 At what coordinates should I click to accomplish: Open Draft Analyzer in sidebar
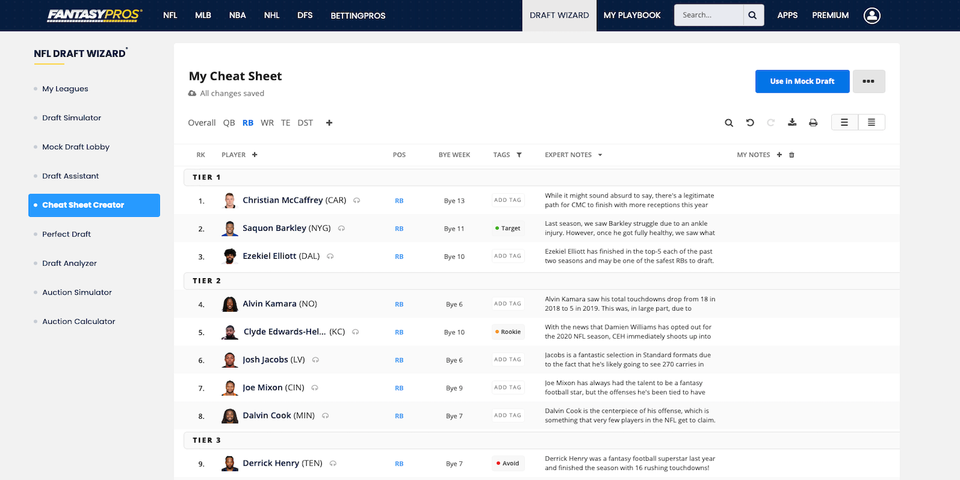point(69,263)
